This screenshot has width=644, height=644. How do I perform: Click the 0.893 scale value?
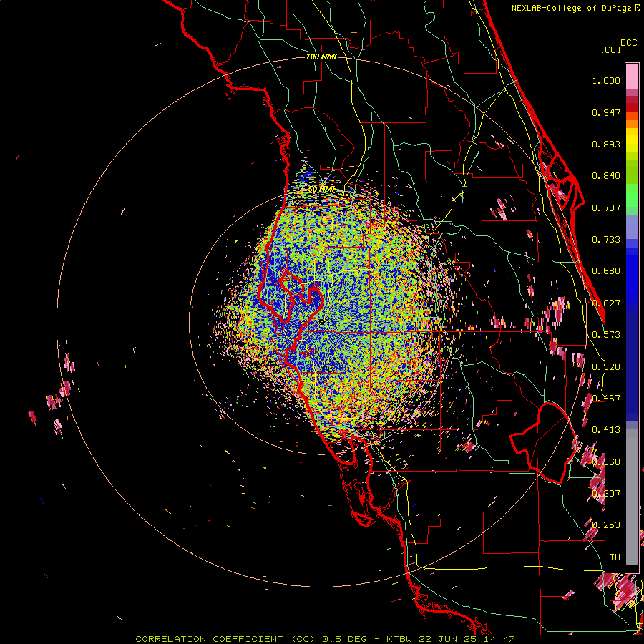(x=606, y=144)
